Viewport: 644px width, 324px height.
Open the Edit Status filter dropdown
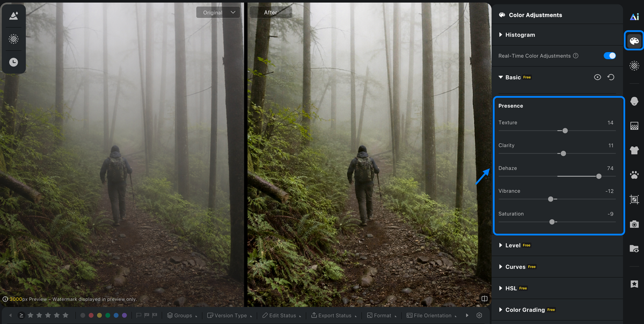[x=281, y=315]
